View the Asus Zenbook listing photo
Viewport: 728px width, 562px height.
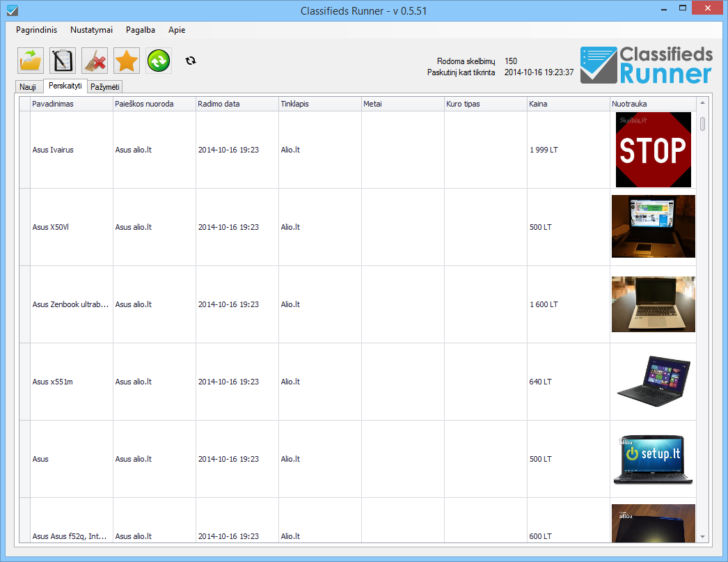pyautogui.click(x=654, y=304)
